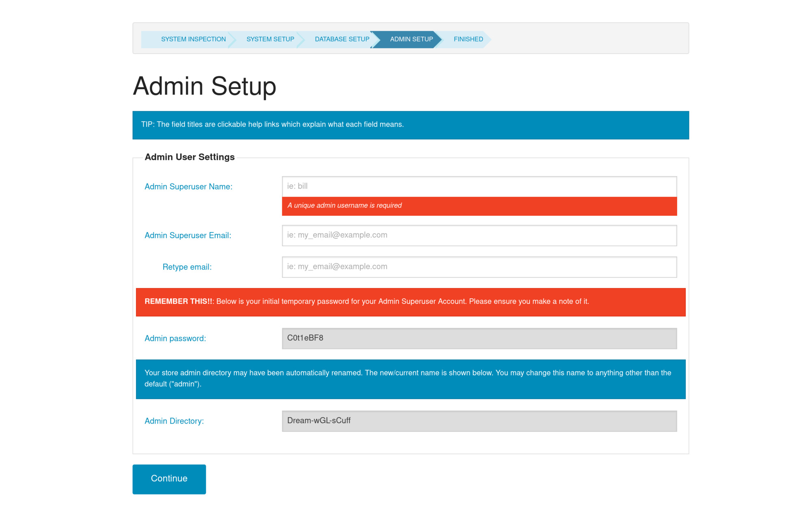Open the Database Setup step
This screenshot has height=513, width=812.
342,39
